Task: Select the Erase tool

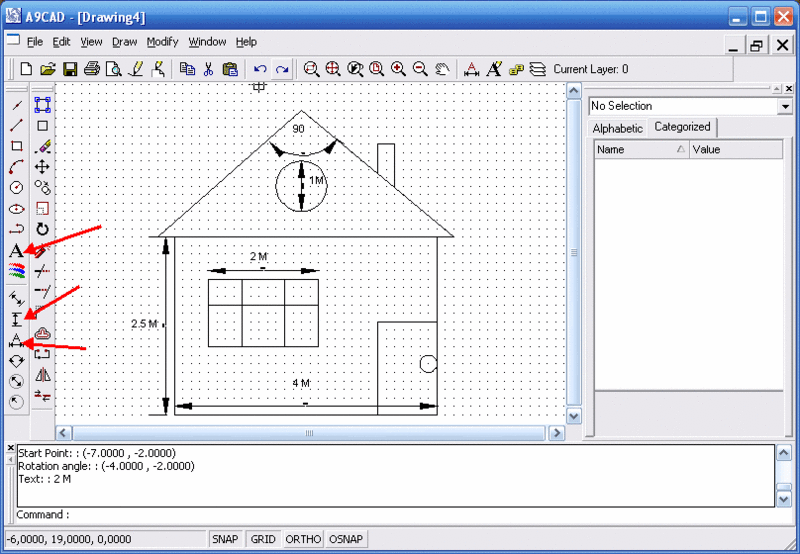Action: click(x=42, y=146)
